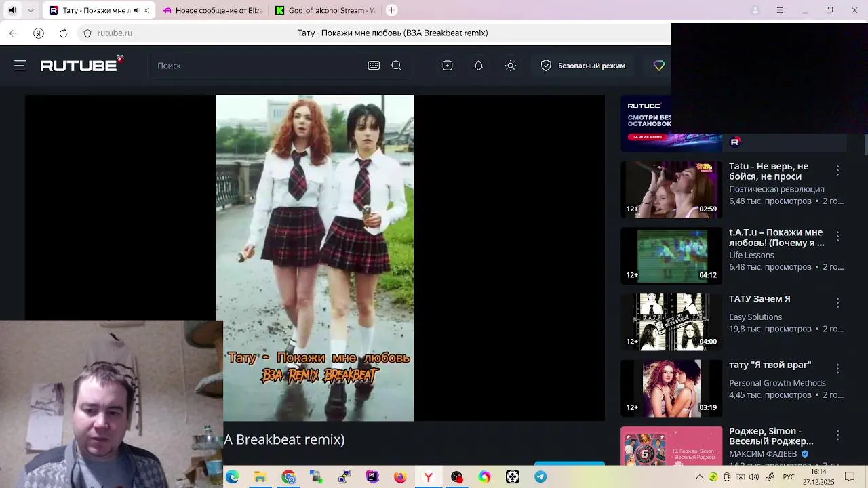Open ТАТУ Зачем Я video title
868x488 pixels.
[759, 299]
